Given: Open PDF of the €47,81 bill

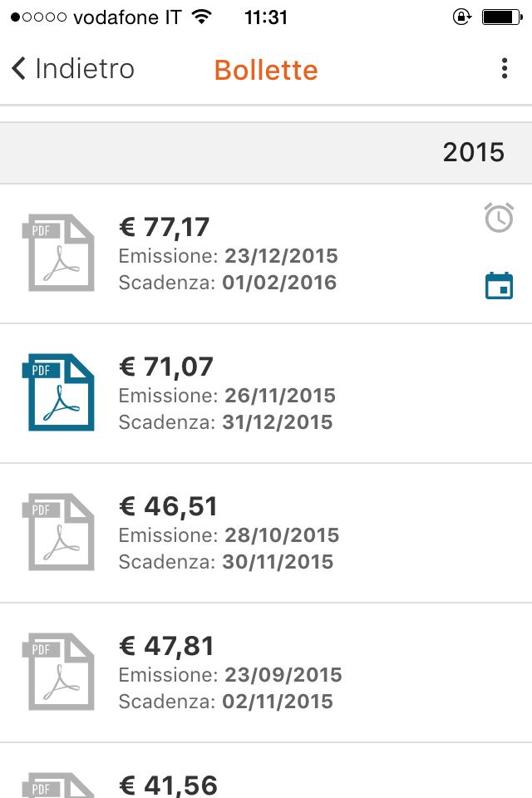Looking at the screenshot, I should point(57,672).
